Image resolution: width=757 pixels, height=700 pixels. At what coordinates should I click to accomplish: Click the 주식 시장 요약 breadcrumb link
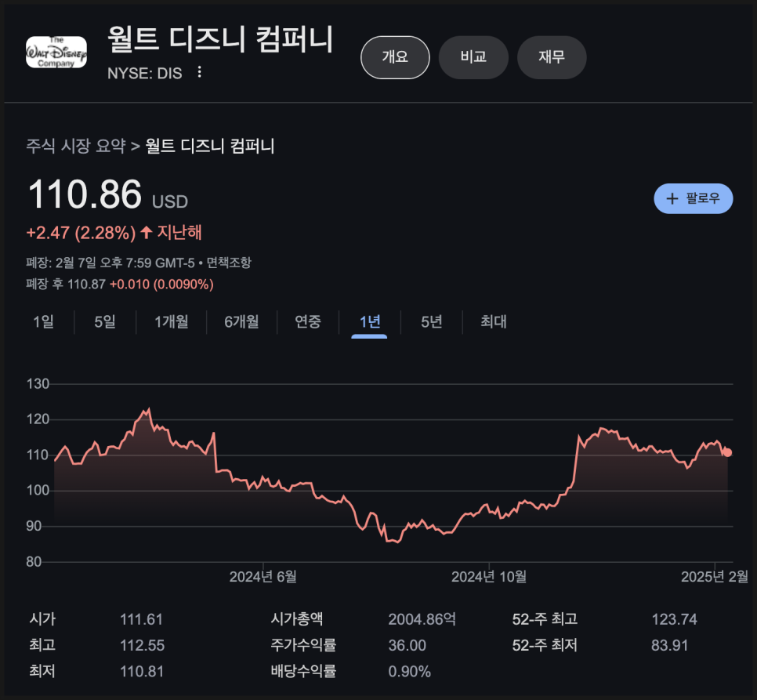point(76,146)
